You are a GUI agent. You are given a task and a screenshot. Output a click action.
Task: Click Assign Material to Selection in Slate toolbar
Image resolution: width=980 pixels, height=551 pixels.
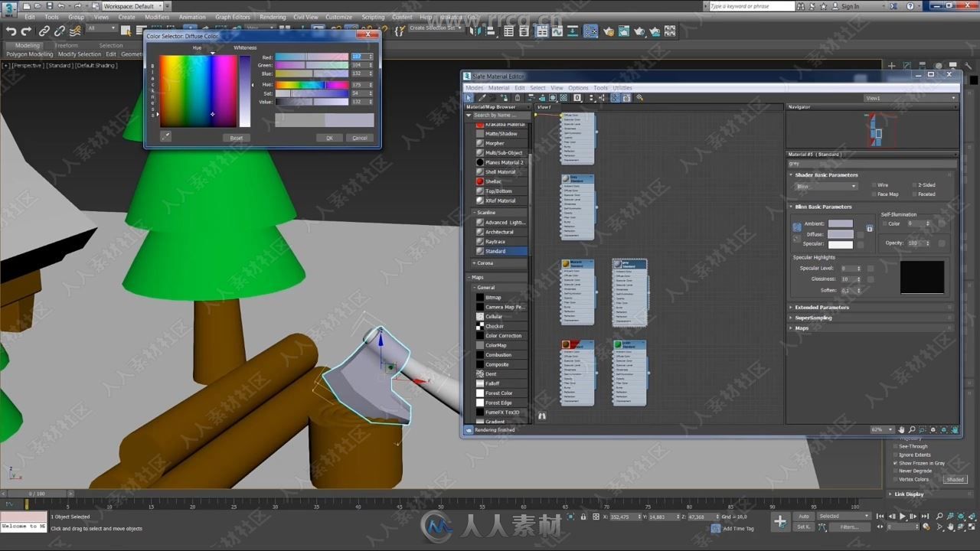tap(506, 98)
